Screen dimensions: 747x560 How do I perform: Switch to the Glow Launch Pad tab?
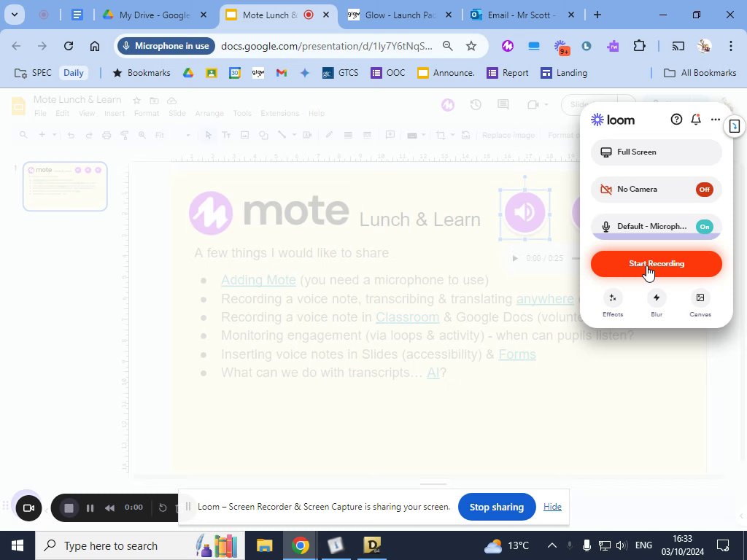pos(400,15)
